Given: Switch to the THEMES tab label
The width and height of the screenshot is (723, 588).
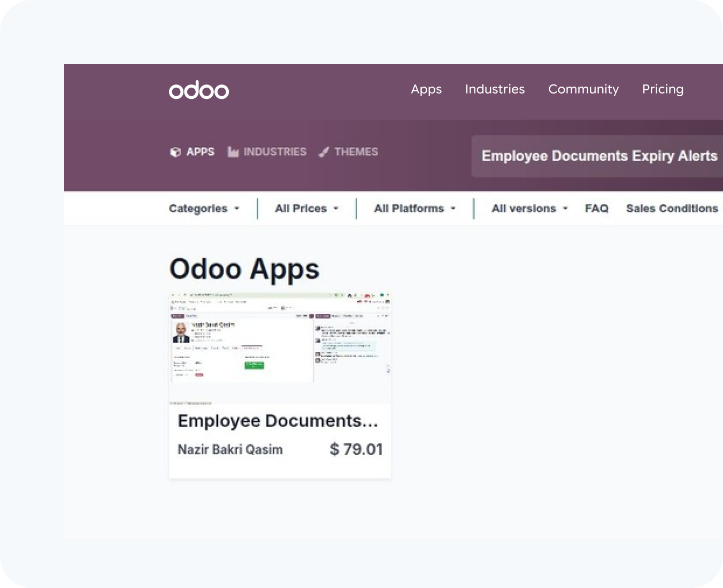Looking at the screenshot, I should (356, 152).
